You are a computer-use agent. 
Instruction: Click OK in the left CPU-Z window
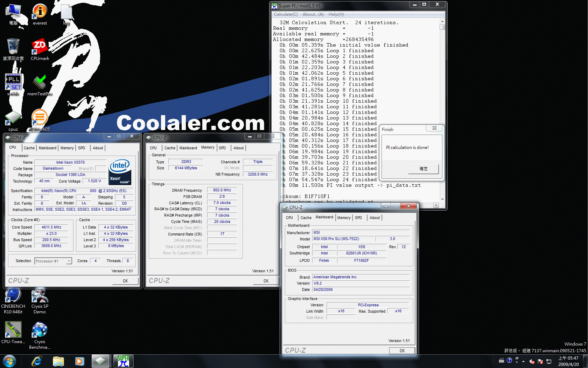(125, 281)
